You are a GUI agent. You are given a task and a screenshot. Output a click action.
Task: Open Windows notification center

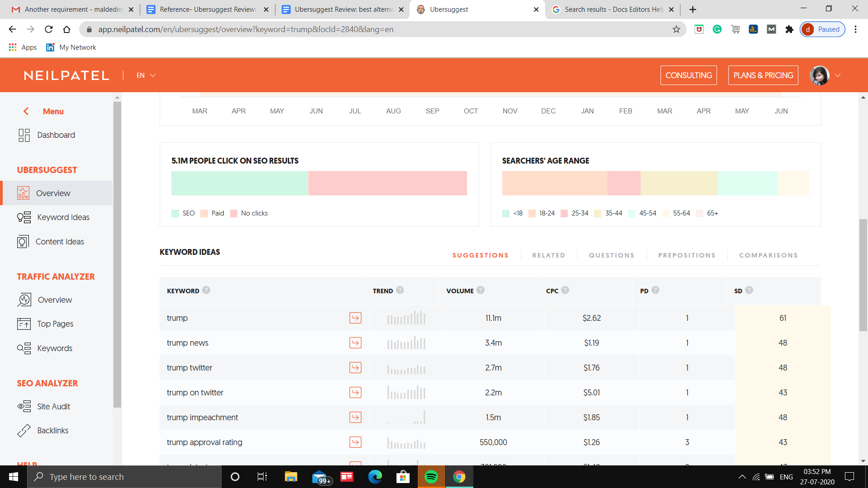(x=849, y=477)
